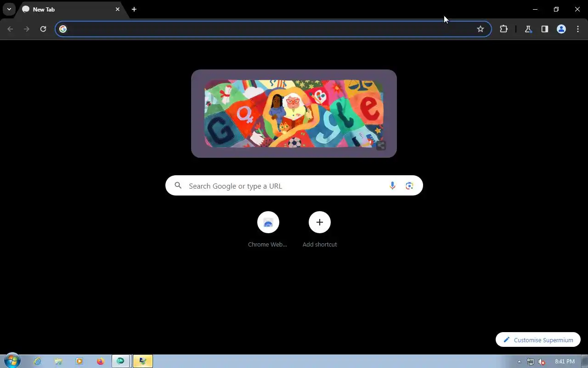Select the Supermium taskbar button
Viewport: 588px width, 368px height.
[121, 361]
